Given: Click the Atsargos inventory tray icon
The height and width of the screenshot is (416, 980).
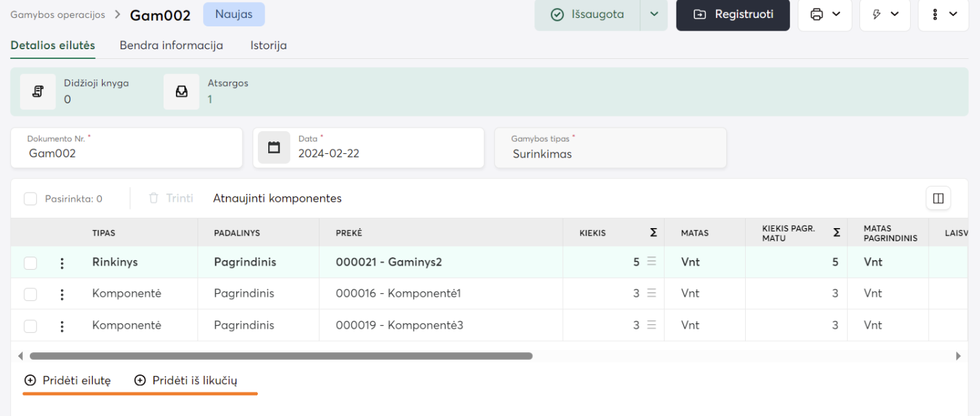Looking at the screenshot, I should pyautogui.click(x=182, y=92).
